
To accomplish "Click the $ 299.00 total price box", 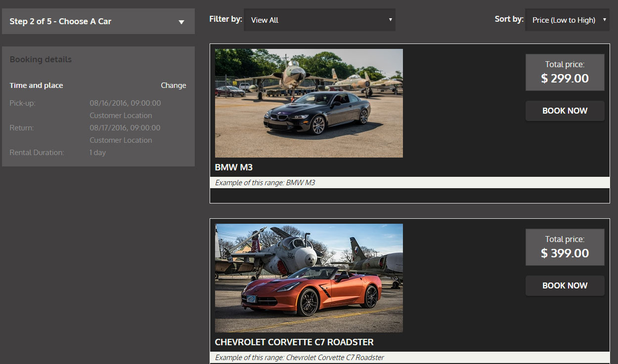I will (x=565, y=73).
